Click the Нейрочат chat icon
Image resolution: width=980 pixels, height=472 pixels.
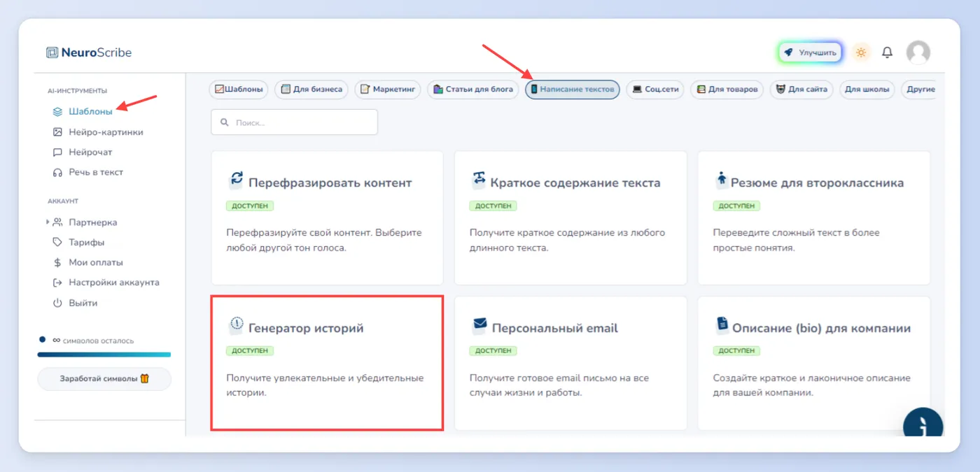[x=58, y=152]
